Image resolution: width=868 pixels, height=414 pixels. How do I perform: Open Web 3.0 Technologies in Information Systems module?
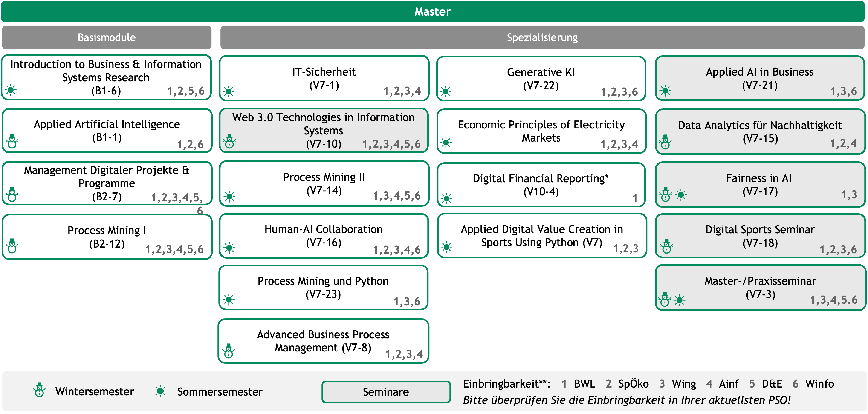tap(324, 130)
